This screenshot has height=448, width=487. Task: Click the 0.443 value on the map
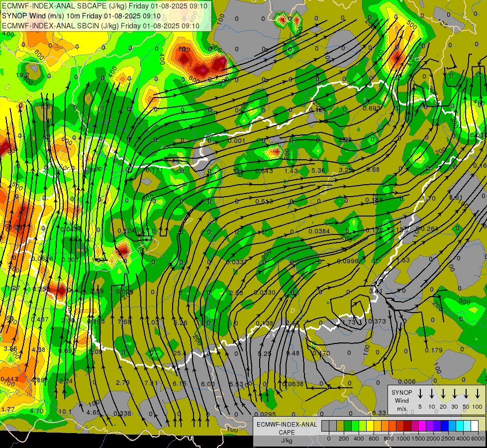click(x=9, y=379)
